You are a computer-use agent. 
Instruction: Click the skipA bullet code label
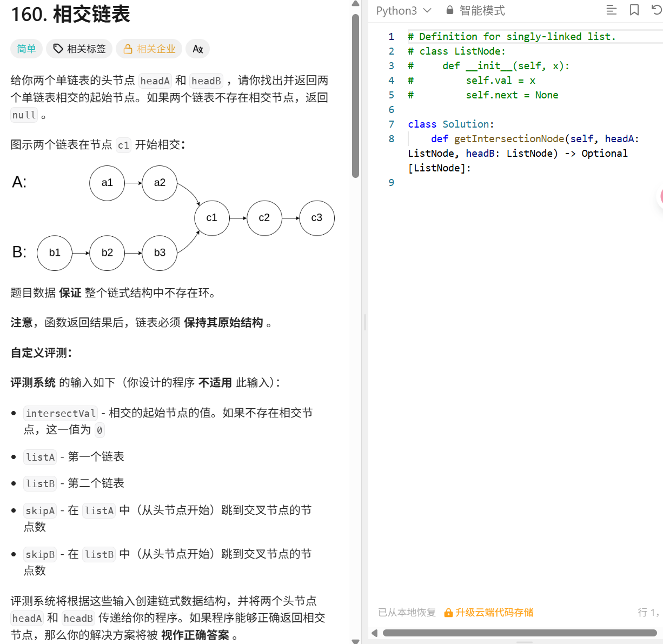[40, 510]
